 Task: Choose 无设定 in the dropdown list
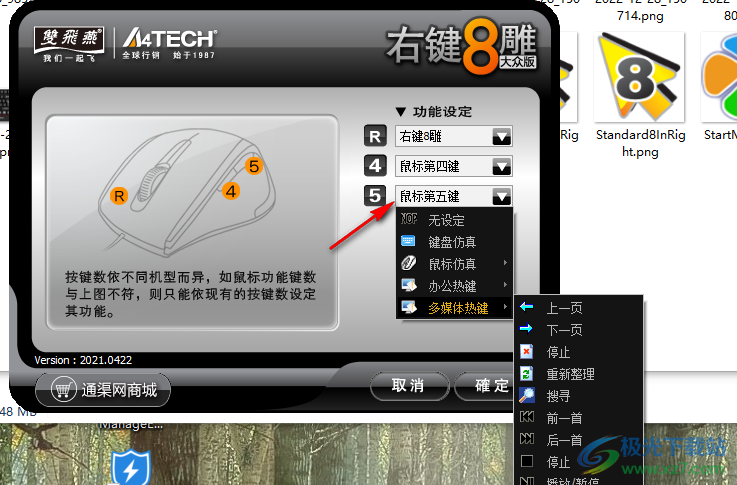[x=455, y=220]
